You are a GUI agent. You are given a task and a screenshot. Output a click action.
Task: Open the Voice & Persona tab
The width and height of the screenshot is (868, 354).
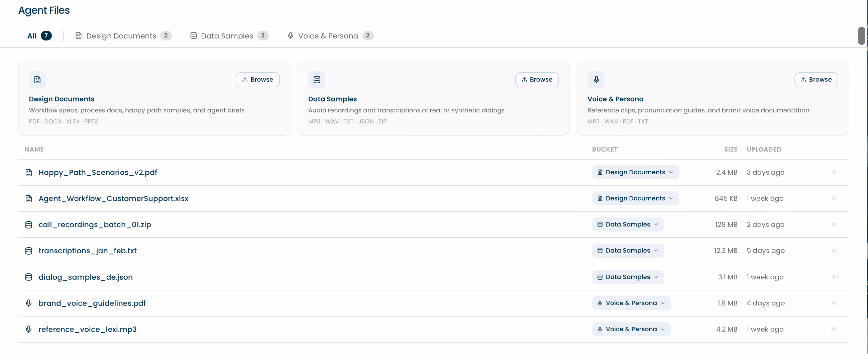point(330,36)
